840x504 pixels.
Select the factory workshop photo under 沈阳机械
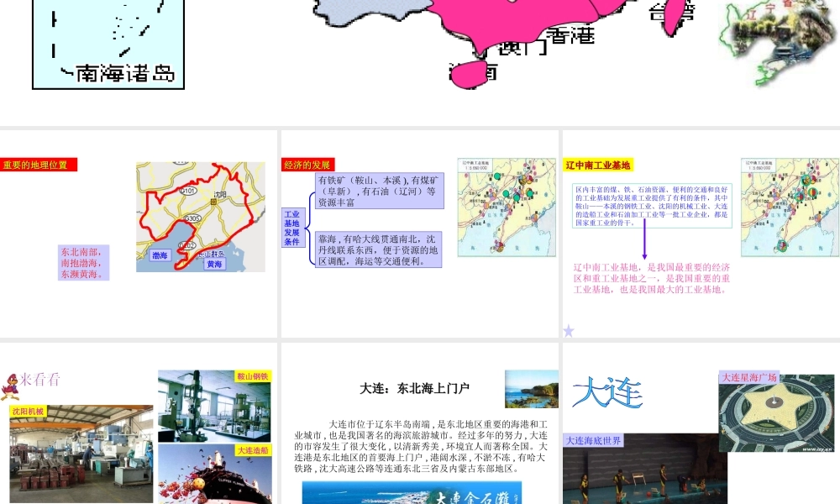[81, 454]
